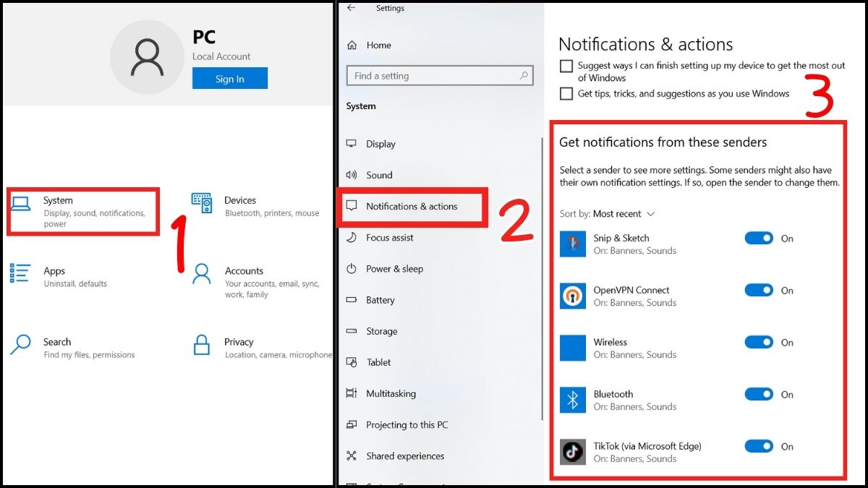Image resolution: width=868 pixels, height=488 pixels.
Task: Select Multitasking in the sidebar
Action: [x=391, y=393]
